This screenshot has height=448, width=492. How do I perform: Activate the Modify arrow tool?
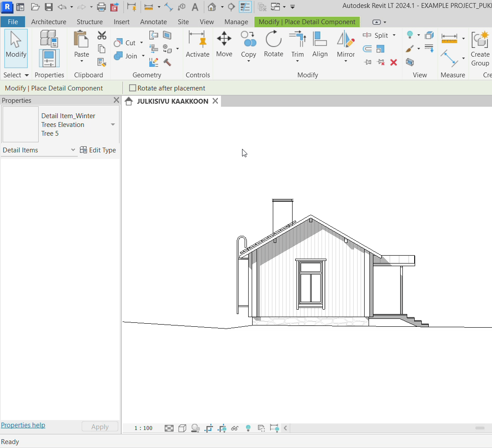pos(16,45)
